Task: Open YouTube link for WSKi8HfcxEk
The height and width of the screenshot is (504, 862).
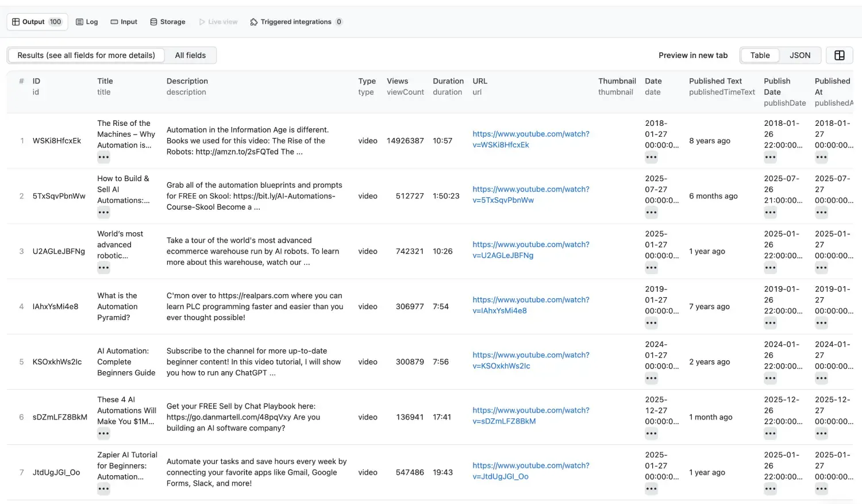Action: coord(530,139)
